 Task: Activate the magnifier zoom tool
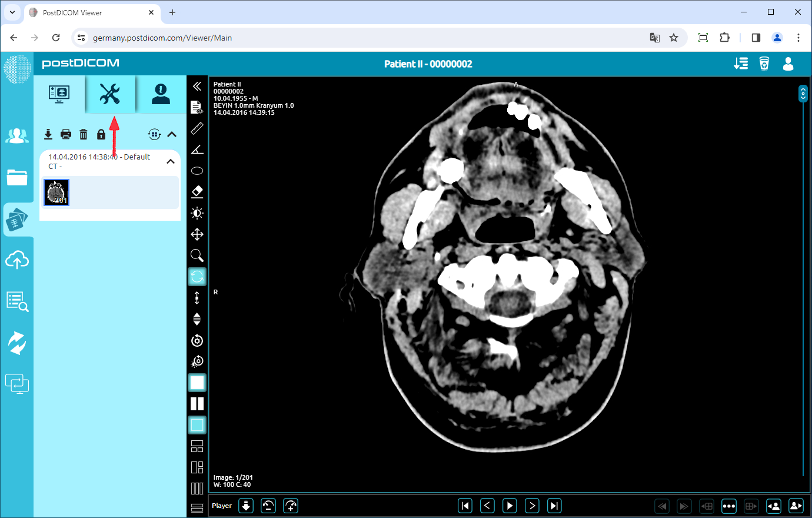click(x=197, y=255)
